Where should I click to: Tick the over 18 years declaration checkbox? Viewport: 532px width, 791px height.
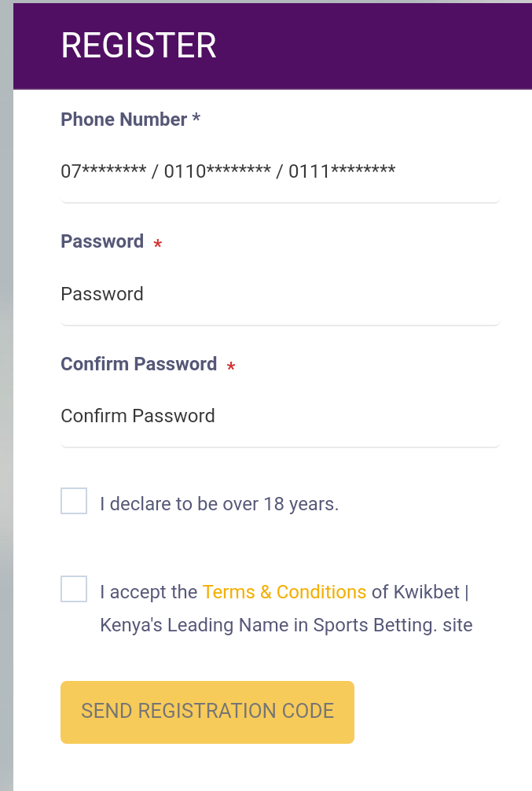tap(74, 501)
